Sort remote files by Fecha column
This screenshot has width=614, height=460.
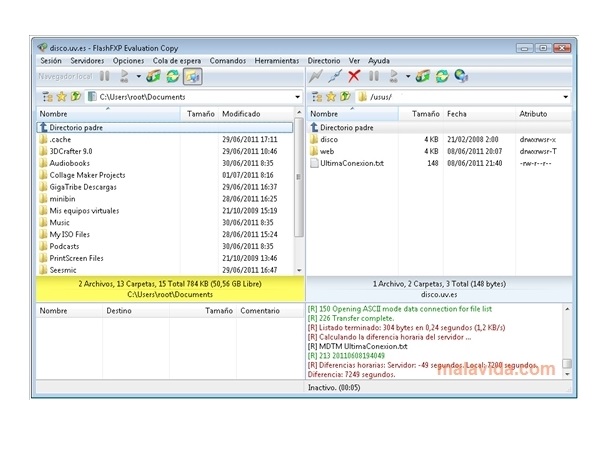479,114
